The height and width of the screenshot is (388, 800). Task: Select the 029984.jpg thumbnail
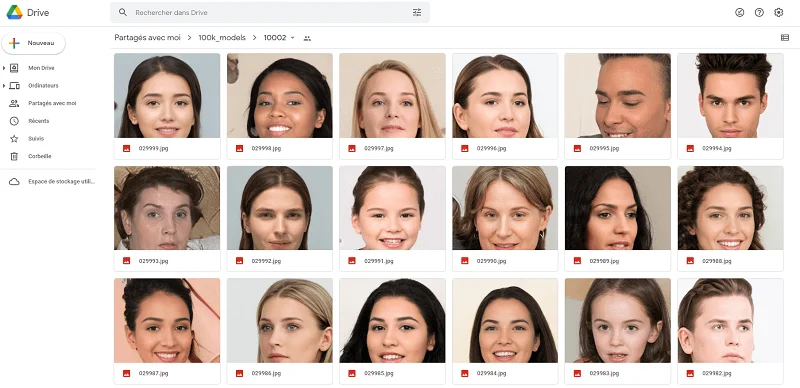505,321
